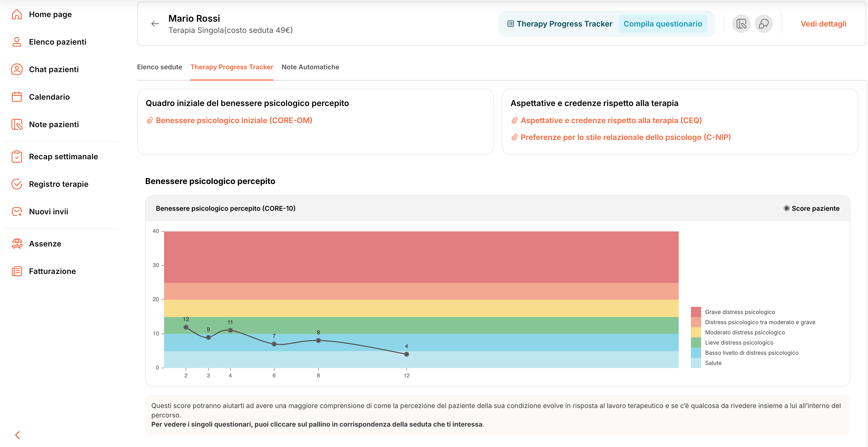The height and width of the screenshot is (447, 868).
Task: Open Fatturazione in the sidebar
Action: pyautogui.click(x=52, y=271)
